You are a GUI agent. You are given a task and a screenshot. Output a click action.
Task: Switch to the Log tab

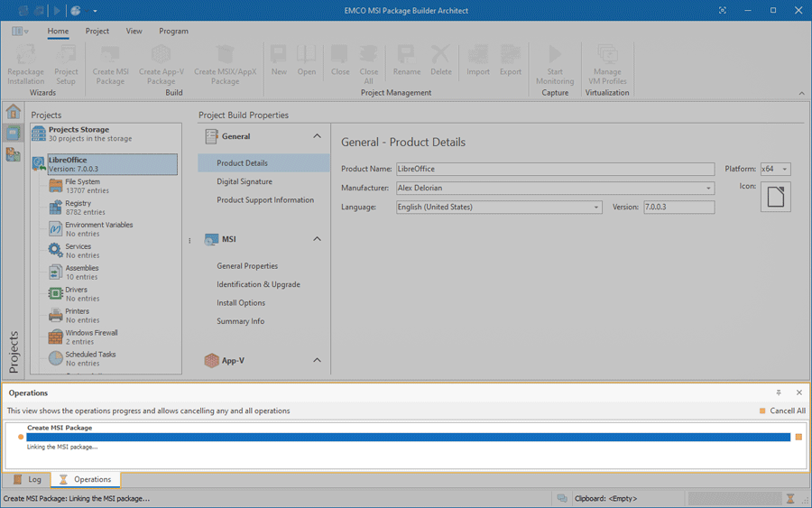(x=27, y=479)
